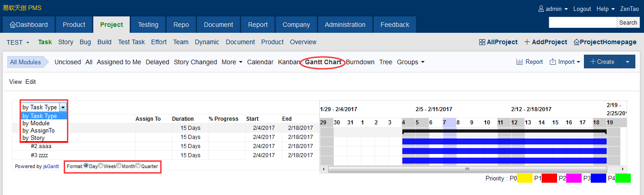Click the Search button
This screenshot has height=195, width=644.
click(x=628, y=22)
